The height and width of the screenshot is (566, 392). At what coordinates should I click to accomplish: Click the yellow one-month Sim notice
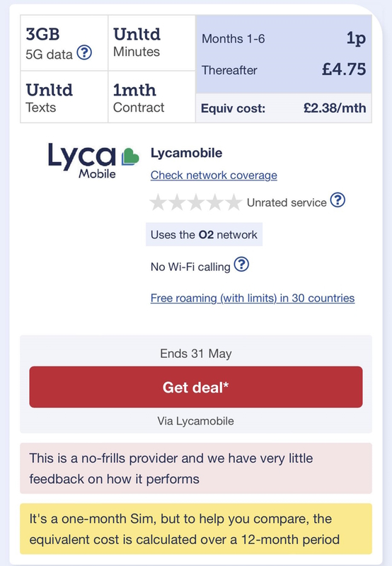tap(195, 529)
